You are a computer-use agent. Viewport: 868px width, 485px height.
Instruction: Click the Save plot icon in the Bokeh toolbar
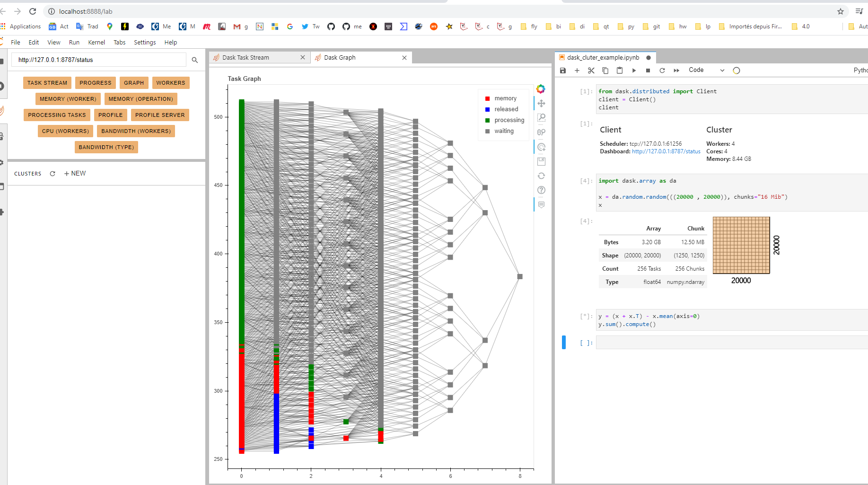(x=541, y=161)
